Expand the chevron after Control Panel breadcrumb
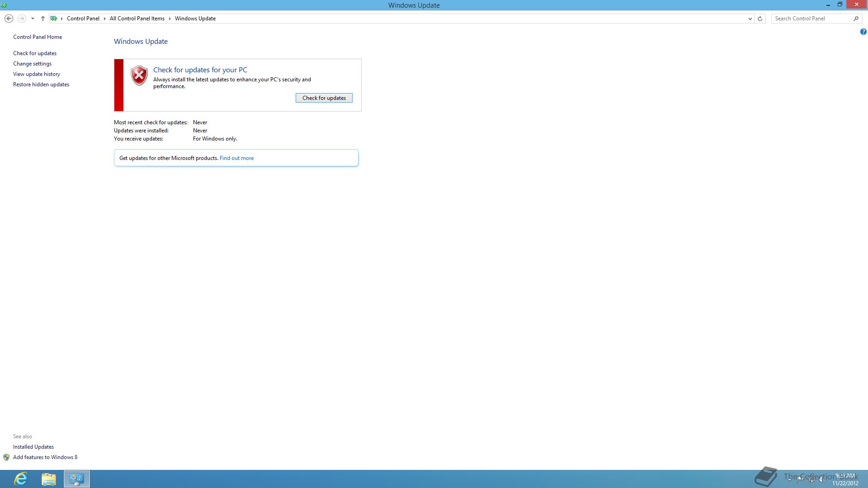Screen dimensions: 868x488 point(105,19)
